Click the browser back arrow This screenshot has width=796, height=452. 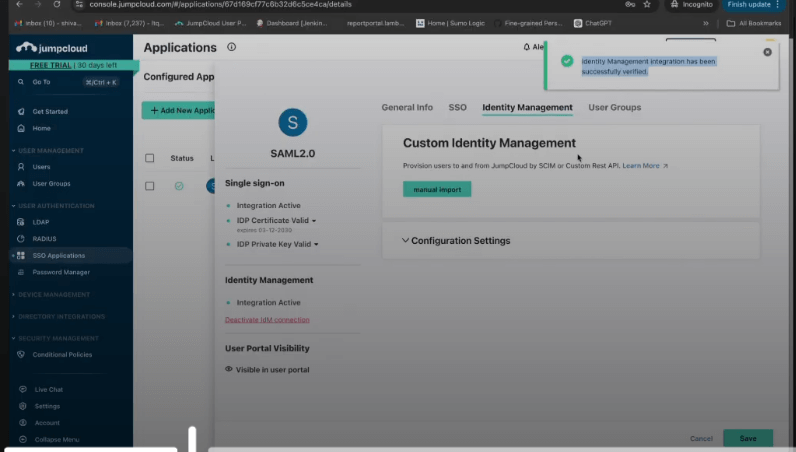coord(19,4)
